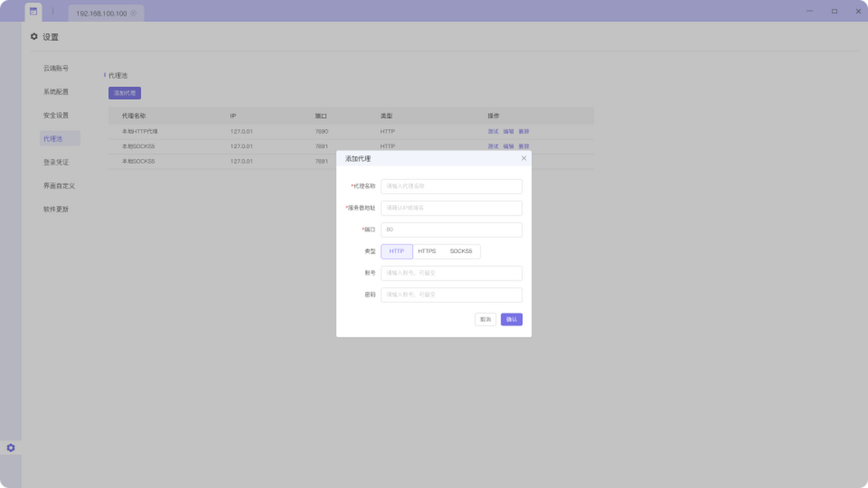Open 系统配置 settings section
The width and height of the screenshot is (868, 488).
56,92
